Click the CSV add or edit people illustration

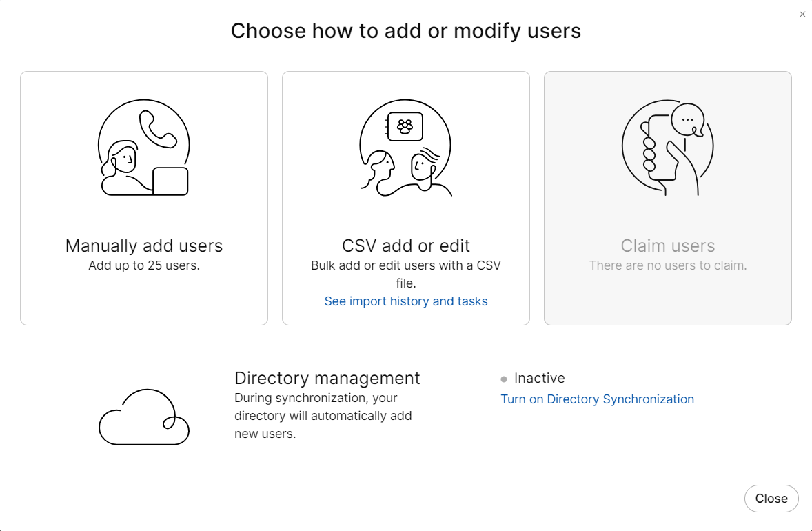[405, 147]
